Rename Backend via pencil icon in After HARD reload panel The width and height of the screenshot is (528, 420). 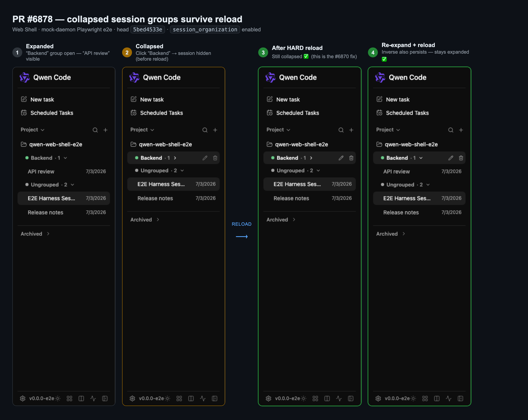341,158
